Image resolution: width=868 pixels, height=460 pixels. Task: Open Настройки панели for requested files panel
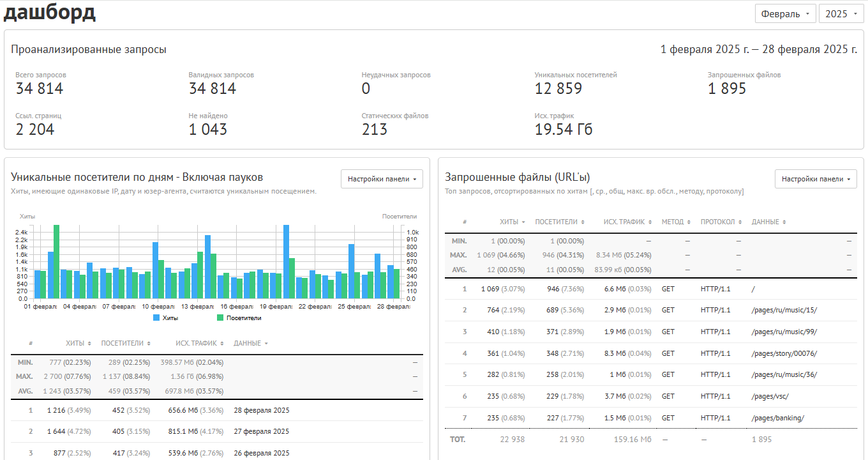click(x=816, y=179)
